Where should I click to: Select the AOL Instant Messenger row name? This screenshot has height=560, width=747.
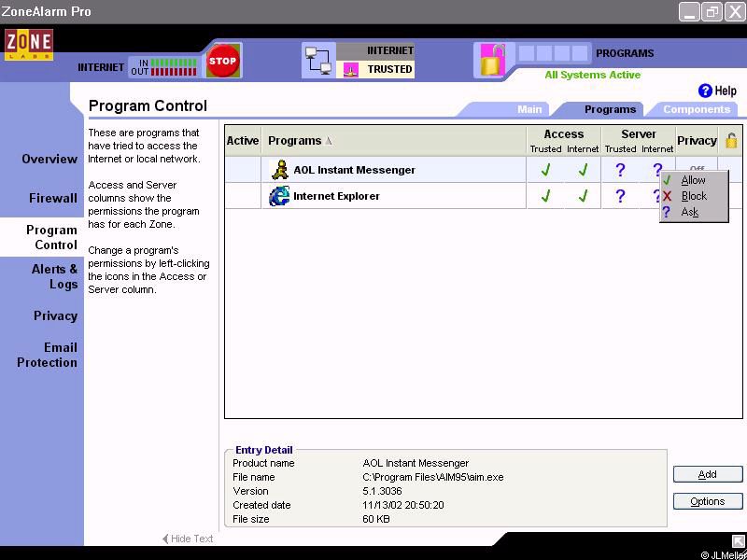(x=354, y=170)
